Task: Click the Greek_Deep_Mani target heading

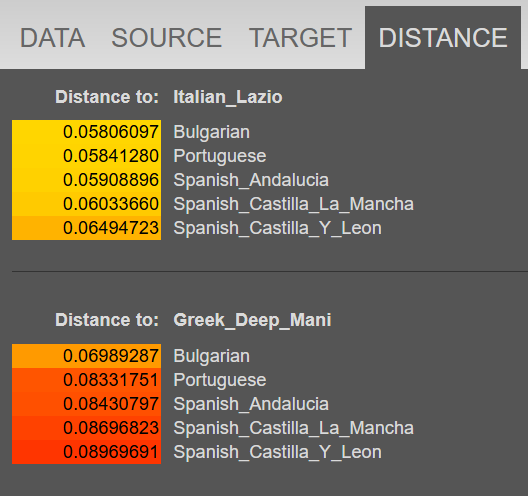Action: pyautogui.click(x=252, y=320)
